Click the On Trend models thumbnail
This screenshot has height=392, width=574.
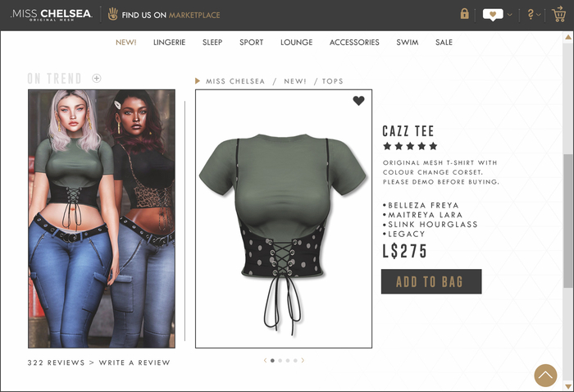coord(102,218)
